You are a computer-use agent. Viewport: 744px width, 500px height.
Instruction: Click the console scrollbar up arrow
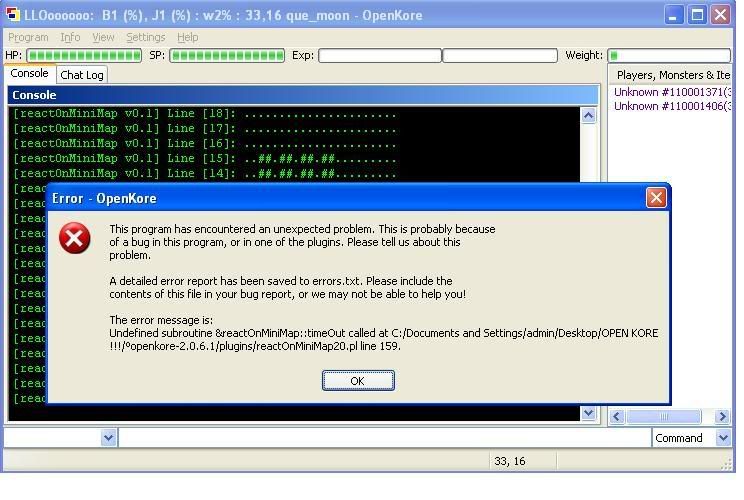click(x=588, y=116)
